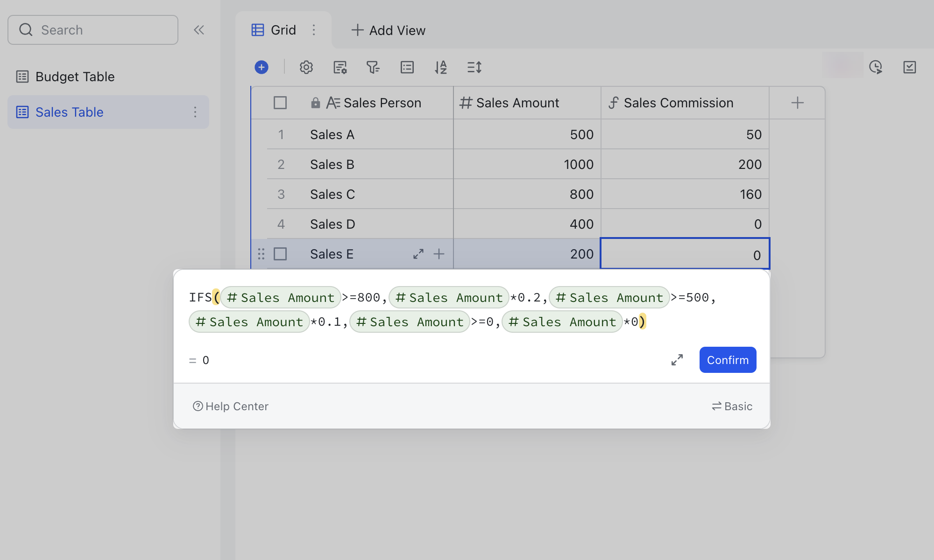
Task: Expand the Sales E record
Action: click(418, 254)
